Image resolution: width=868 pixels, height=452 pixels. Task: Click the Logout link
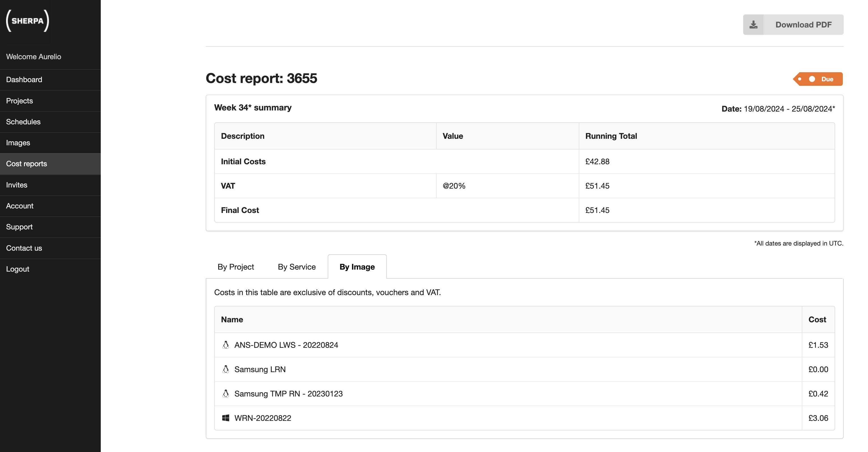point(17,269)
